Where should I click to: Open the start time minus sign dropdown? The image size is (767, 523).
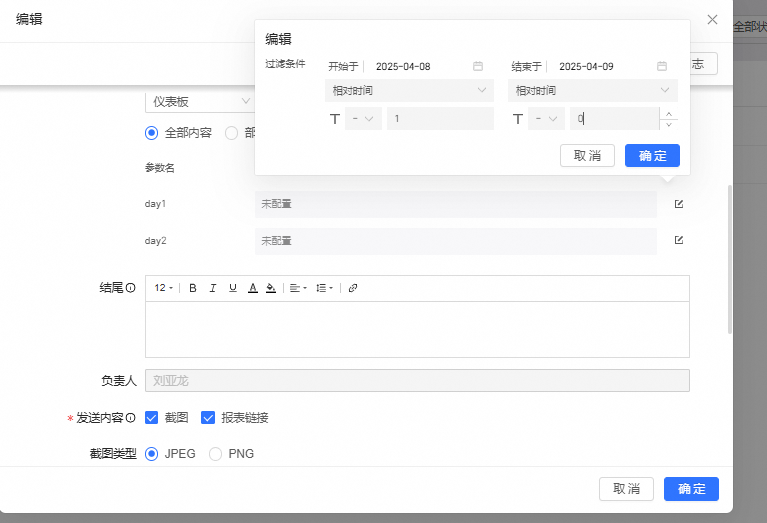(x=363, y=119)
